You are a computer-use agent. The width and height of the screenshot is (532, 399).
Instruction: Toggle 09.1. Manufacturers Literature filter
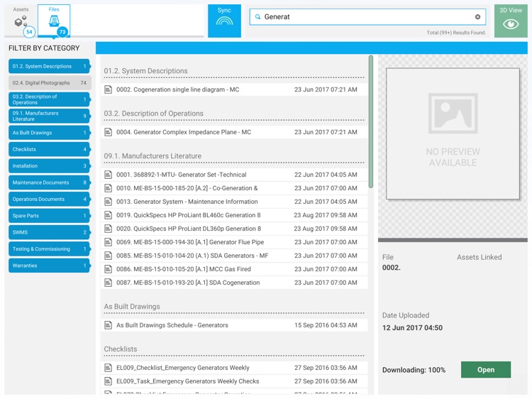click(x=50, y=116)
